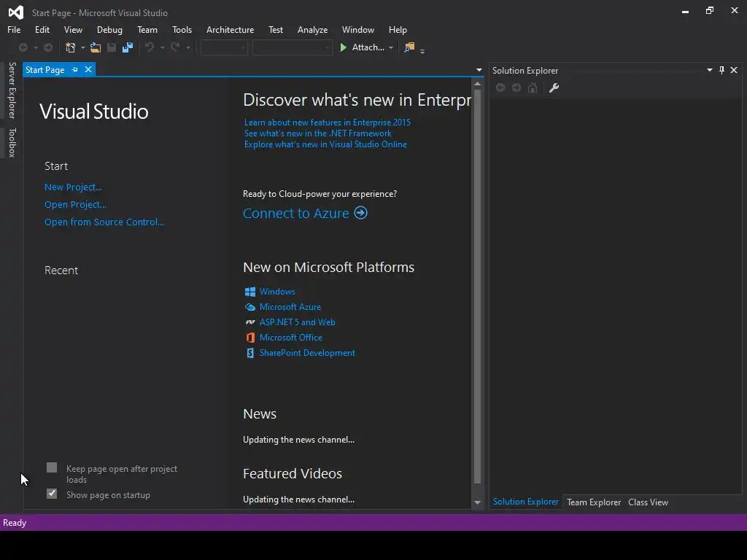The image size is (747, 560).
Task: Click the Solution Explorer Forward arrow icon
Action: point(516,87)
